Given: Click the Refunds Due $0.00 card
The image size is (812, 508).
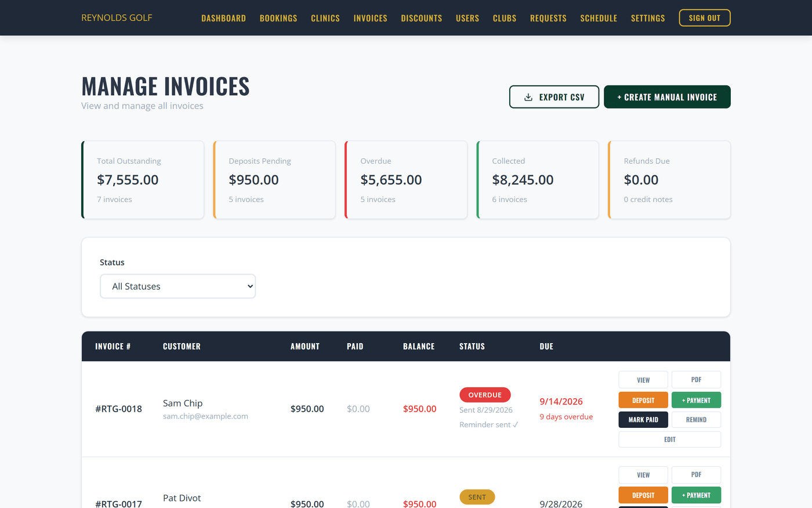Looking at the screenshot, I should (669, 180).
